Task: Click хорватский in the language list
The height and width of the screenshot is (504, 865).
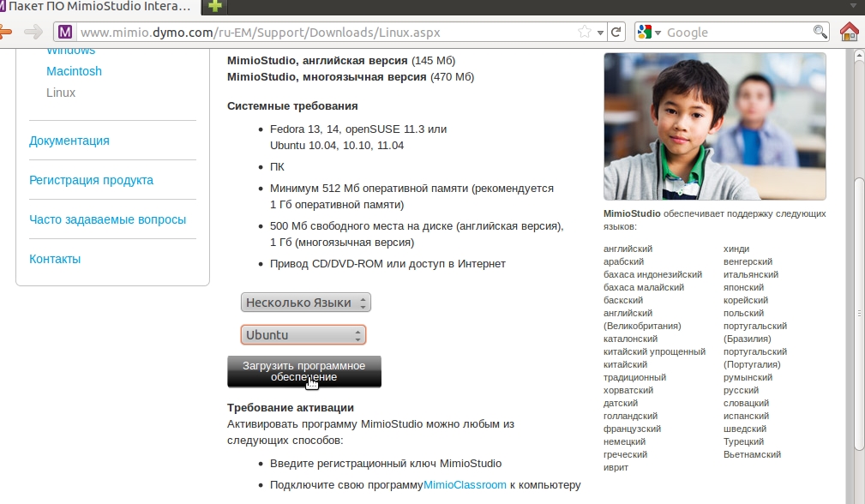Action: (628, 390)
